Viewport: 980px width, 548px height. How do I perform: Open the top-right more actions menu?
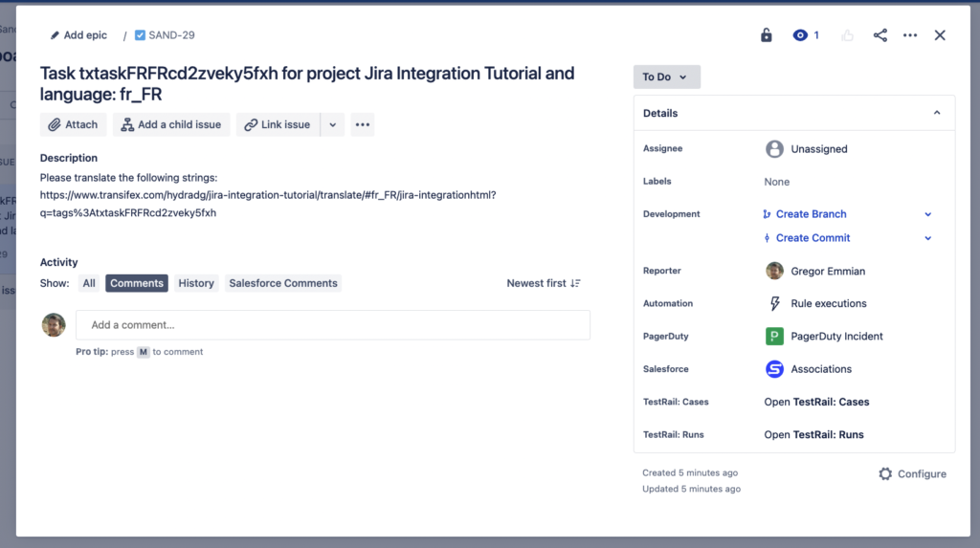pos(910,35)
